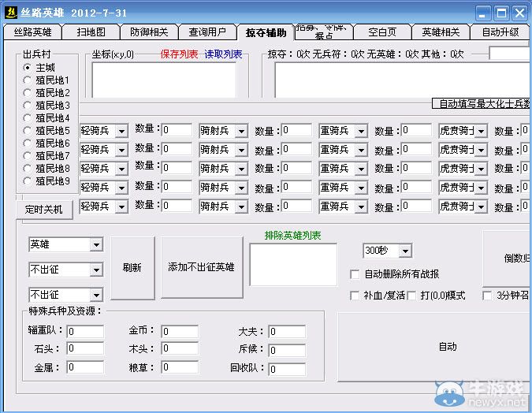This screenshot has width=532, height=413.
Task: Choose the 殖民地2 radio option
Action: [x=27, y=93]
